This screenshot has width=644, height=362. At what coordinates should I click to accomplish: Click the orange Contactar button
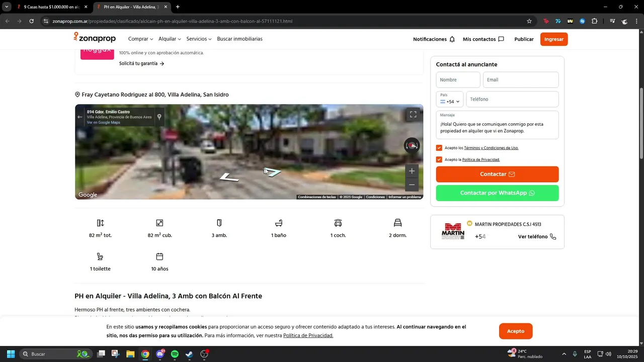(x=497, y=174)
